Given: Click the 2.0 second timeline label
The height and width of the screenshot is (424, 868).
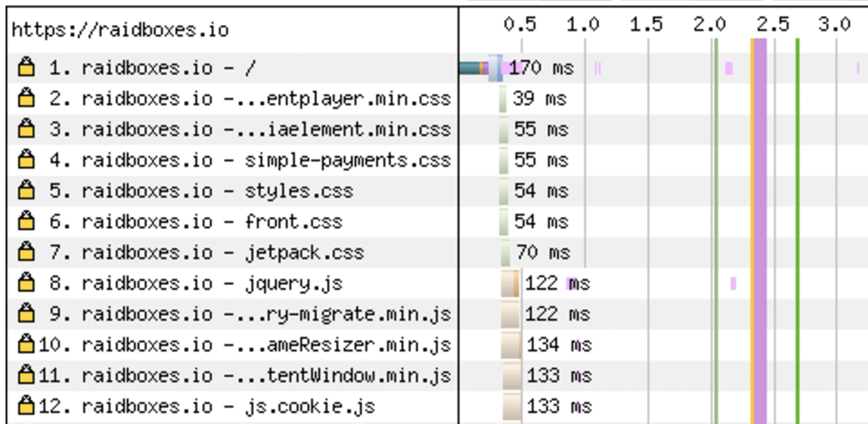Looking at the screenshot, I should 709,25.
